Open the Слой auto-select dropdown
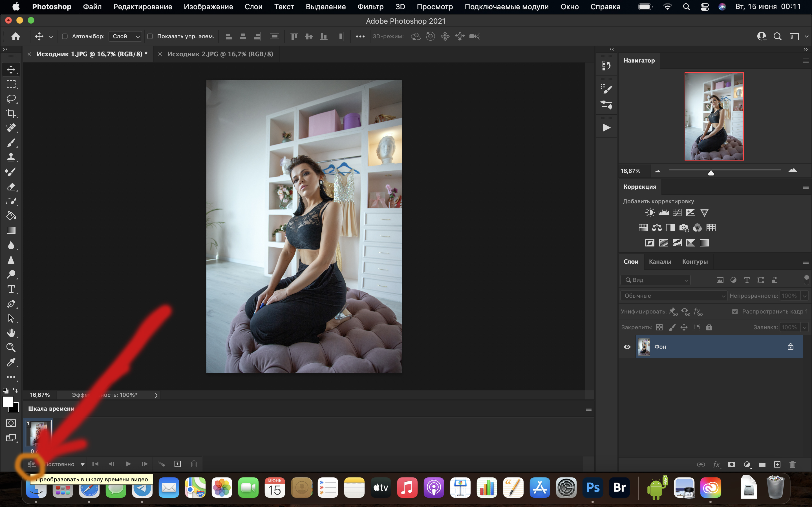This screenshot has width=812, height=507. click(x=125, y=36)
